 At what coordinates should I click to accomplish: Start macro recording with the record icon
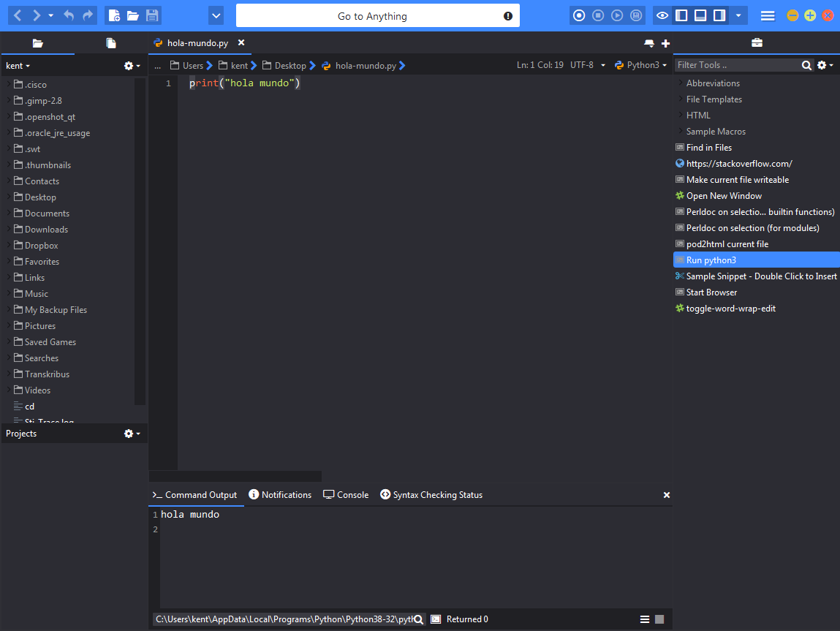[579, 15]
